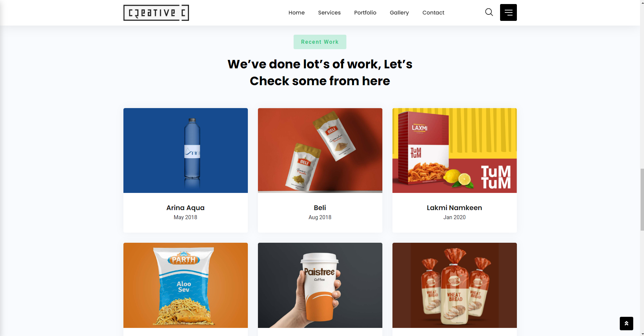This screenshot has height=336, width=644.
Task: Open the Portfolio nav link
Action: (x=365, y=12)
